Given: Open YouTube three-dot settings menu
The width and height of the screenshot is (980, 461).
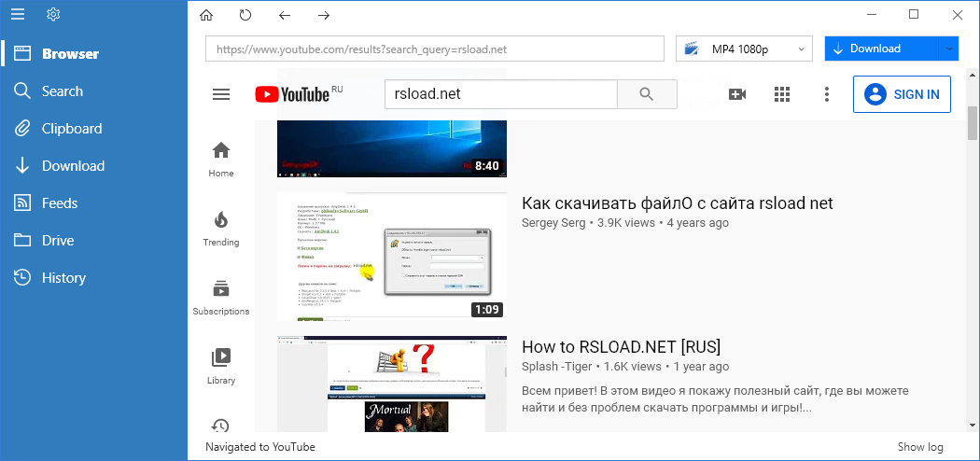Looking at the screenshot, I should tap(827, 94).
